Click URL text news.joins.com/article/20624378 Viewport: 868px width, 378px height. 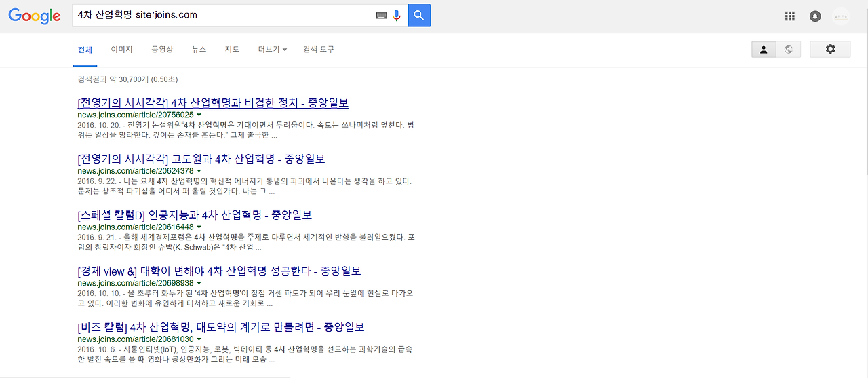coord(136,171)
